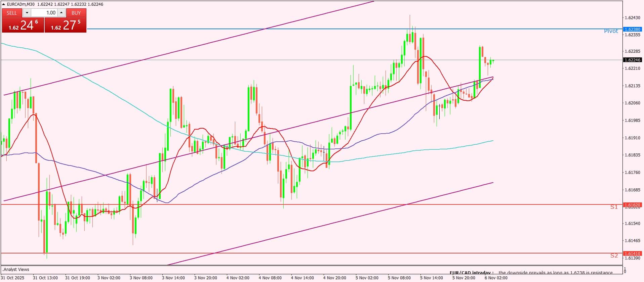Click the sell price tile 1.62 24
Viewport: 644px width, 282px height.
click(23, 25)
